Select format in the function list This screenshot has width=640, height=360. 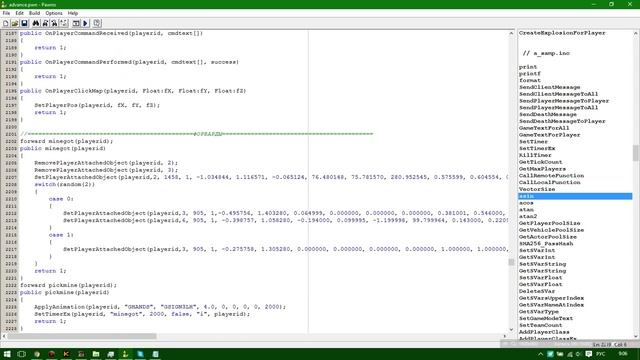pos(529,80)
